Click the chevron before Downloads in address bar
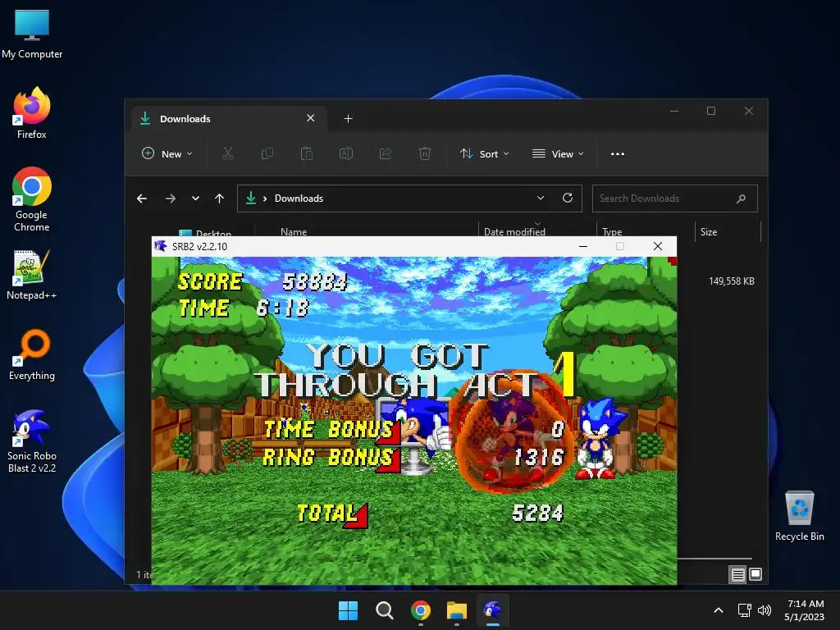Image resolution: width=840 pixels, height=630 pixels. [x=265, y=199]
